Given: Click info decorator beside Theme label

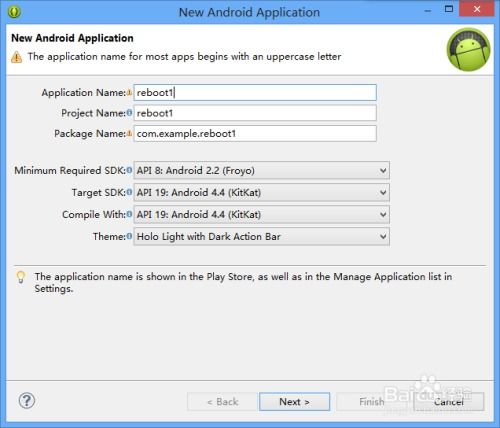Looking at the screenshot, I should click(x=129, y=236).
